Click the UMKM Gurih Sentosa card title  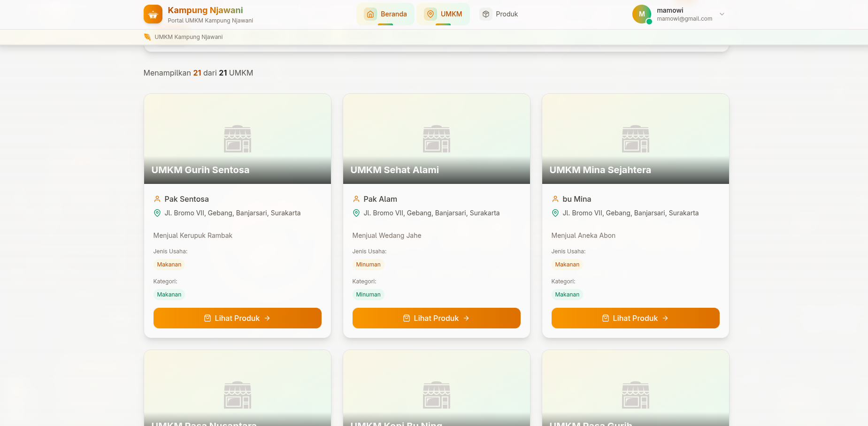point(200,170)
